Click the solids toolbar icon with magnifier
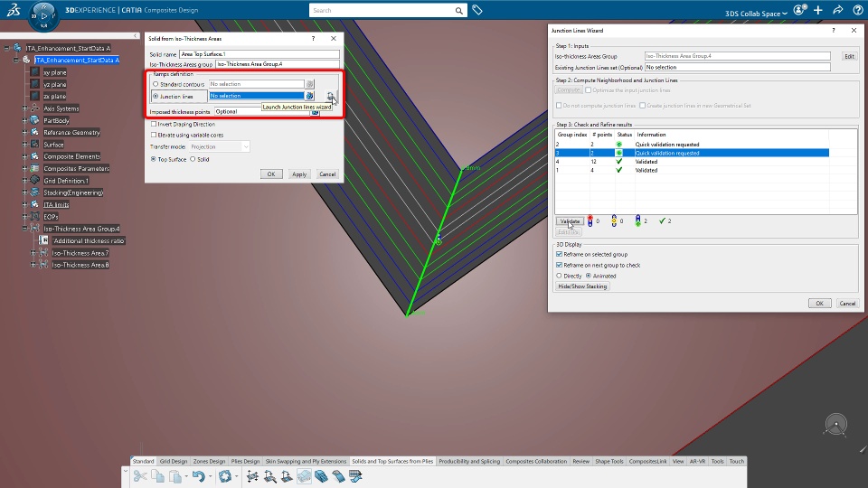The height and width of the screenshot is (488, 868). 270,476
